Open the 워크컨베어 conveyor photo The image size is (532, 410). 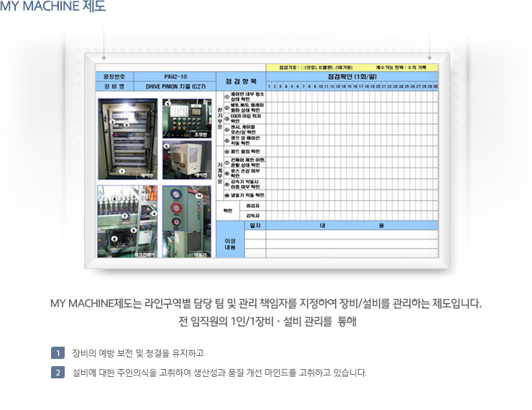click(127, 222)
